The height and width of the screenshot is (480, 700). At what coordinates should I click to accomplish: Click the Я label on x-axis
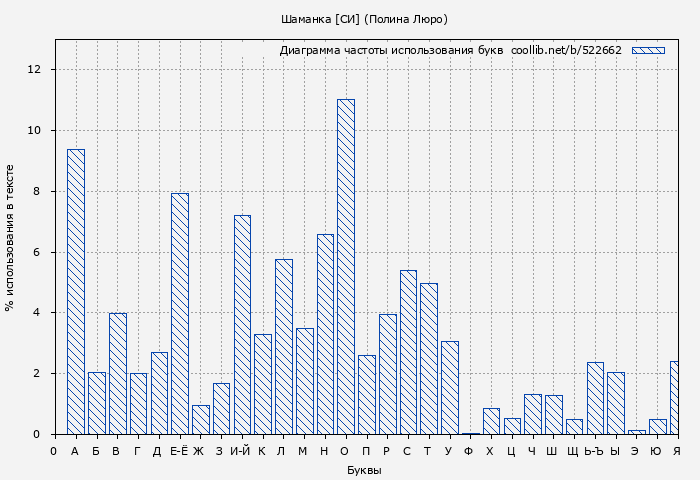[x=677, y=451]
